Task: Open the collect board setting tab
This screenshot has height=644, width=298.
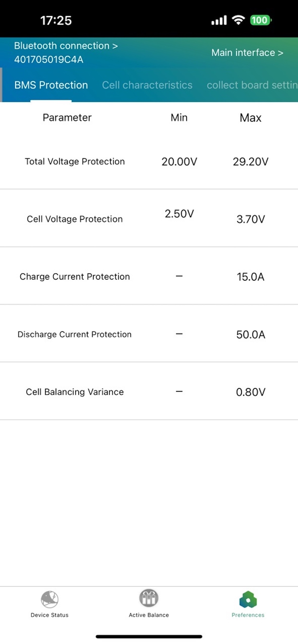Action: 252,85
